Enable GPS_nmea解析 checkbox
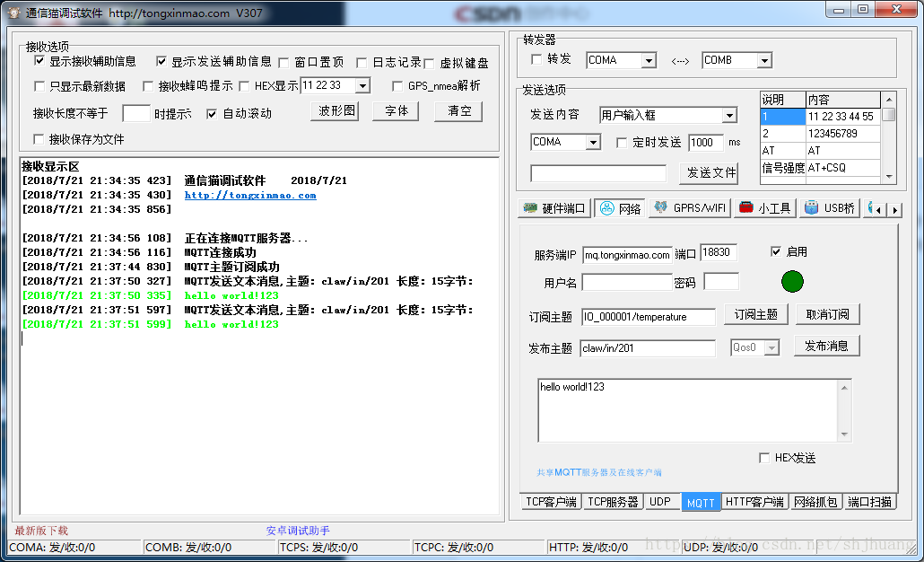Viewport: 924px width, 562px height. (397, 86)
